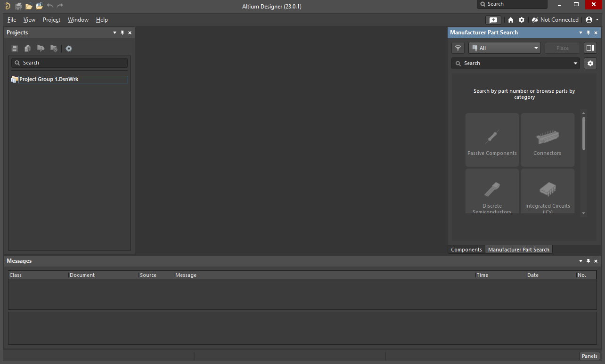Viewport: 605px width, 364px height.
Task: Click the Not Connected cloud icon
Action: pos(535,20)
